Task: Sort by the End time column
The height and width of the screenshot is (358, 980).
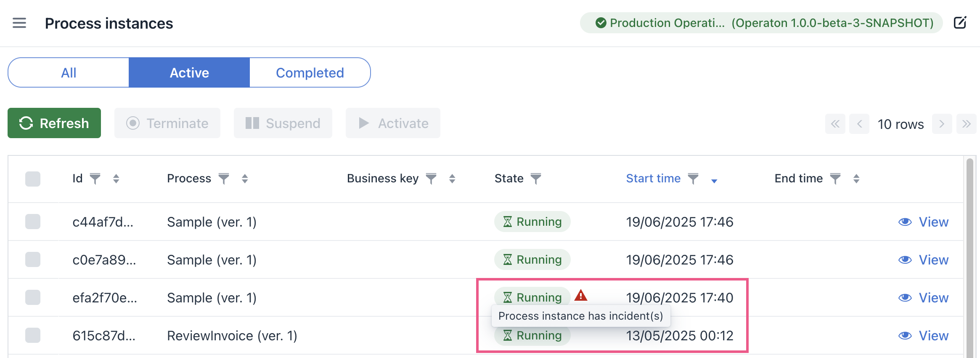Action: pos(856,179)
